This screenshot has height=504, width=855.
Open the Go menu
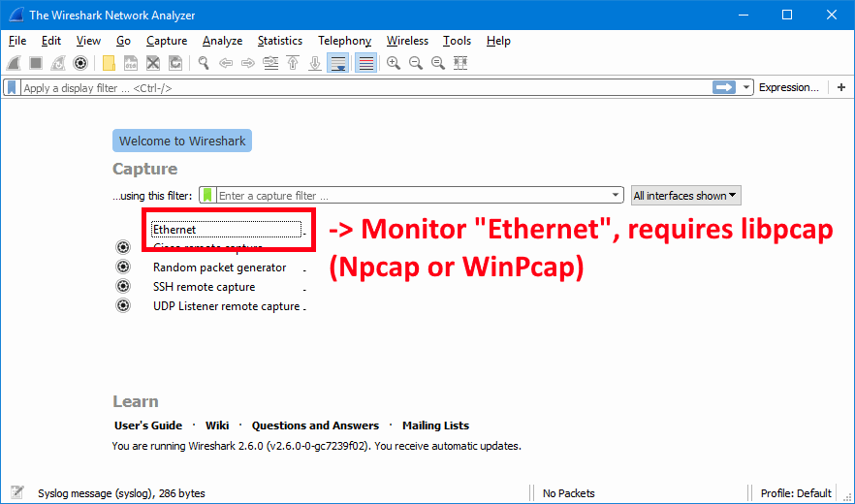click(123, 41)
